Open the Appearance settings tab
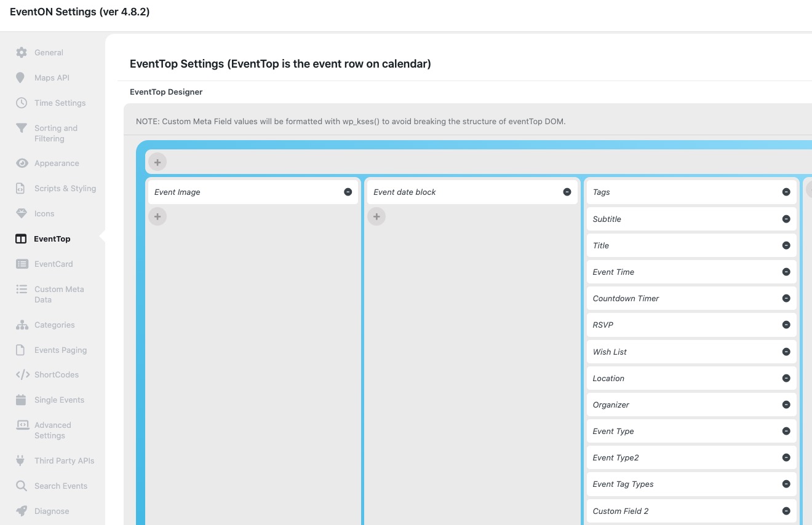 [x=57, y=163]
